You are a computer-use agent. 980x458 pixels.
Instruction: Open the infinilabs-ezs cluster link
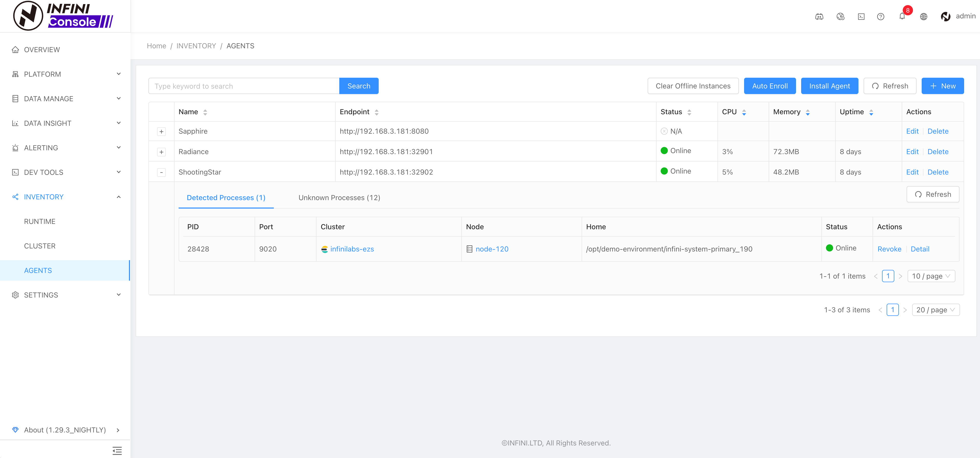(352, 249)
